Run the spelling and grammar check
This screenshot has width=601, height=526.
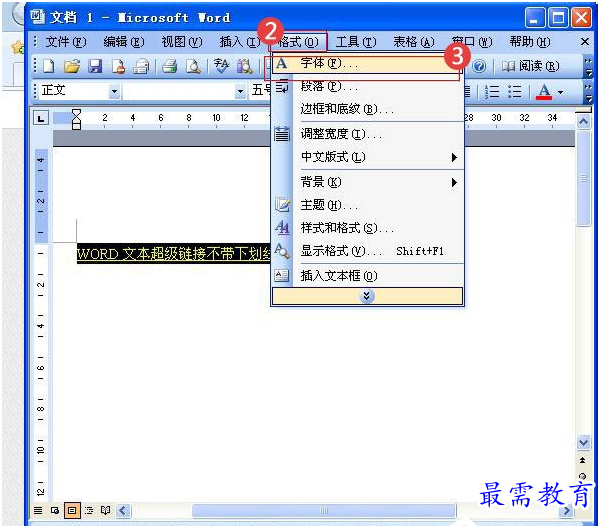pos(221,66)
